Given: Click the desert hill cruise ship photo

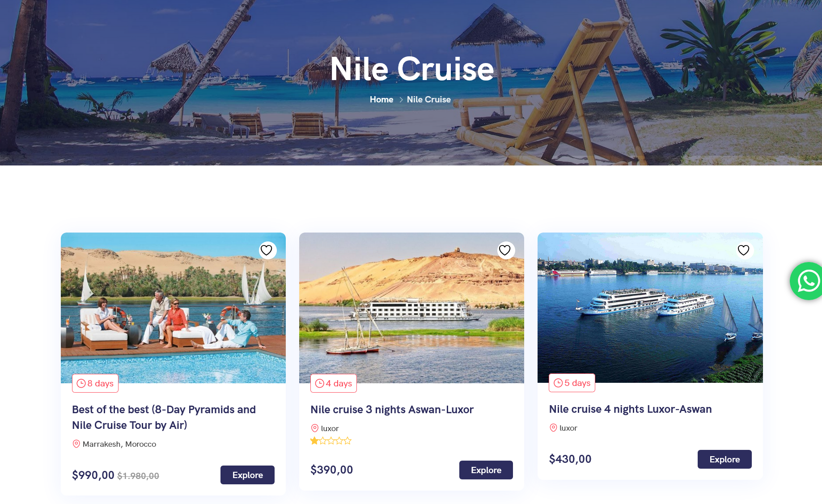Looking at the screenshot, I should 411,309.
